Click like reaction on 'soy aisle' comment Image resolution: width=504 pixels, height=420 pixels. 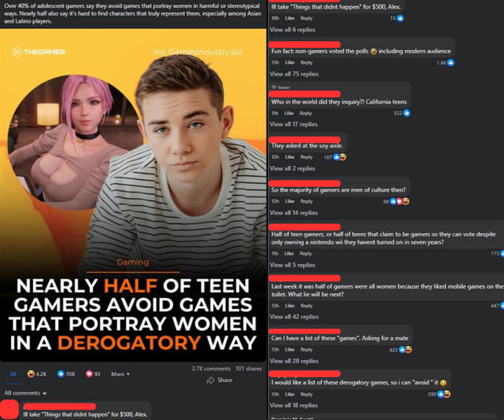click(x=336, y=157)
